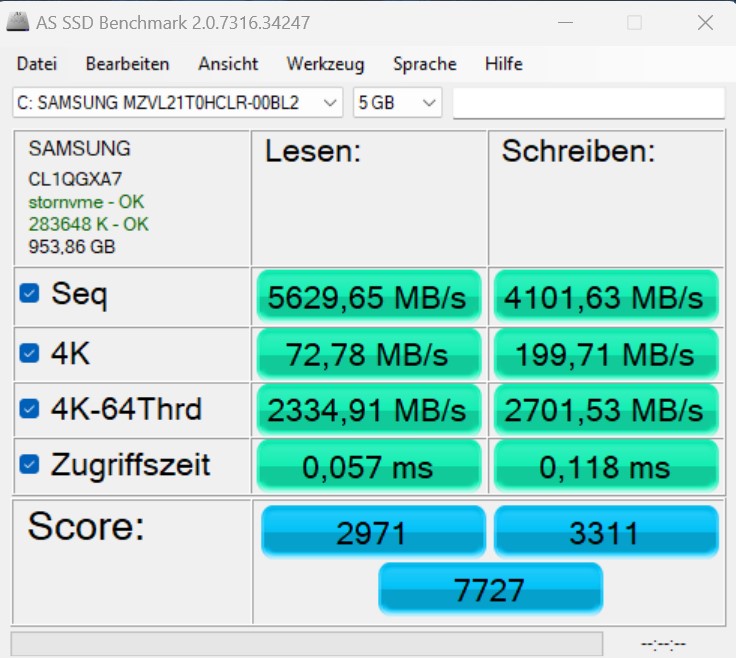Click the 4K write result 199,71 MB/s

[604, 353]
